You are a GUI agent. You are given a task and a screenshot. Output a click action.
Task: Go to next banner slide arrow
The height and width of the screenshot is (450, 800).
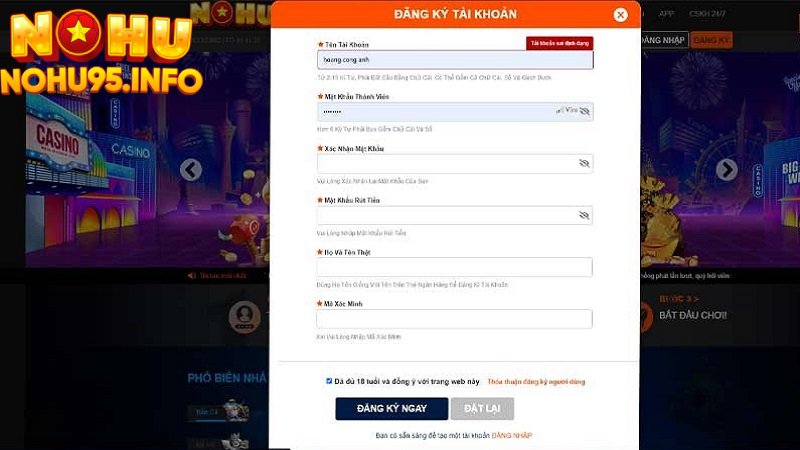pos(727,170)
